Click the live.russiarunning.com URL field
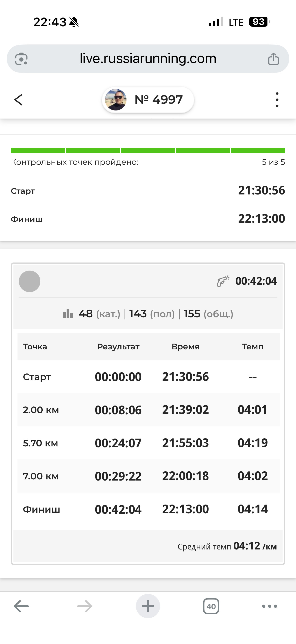This screenshot has height=644, width=296. point(148,59)
